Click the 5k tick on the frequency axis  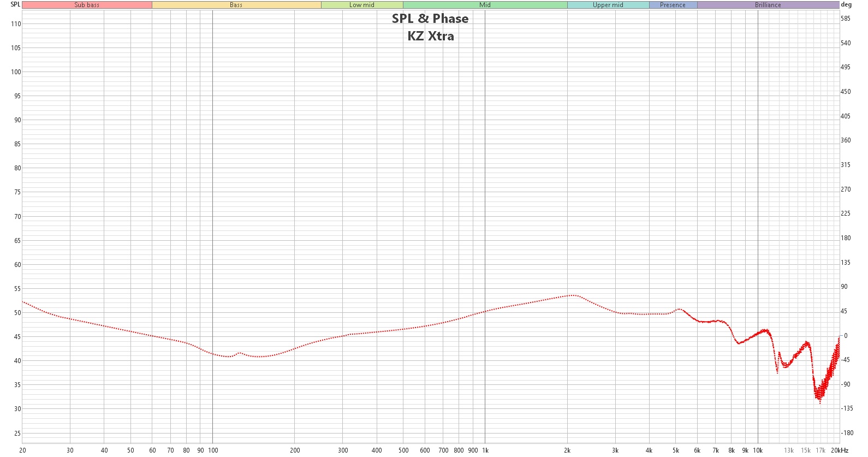click(x=676, y=450)
